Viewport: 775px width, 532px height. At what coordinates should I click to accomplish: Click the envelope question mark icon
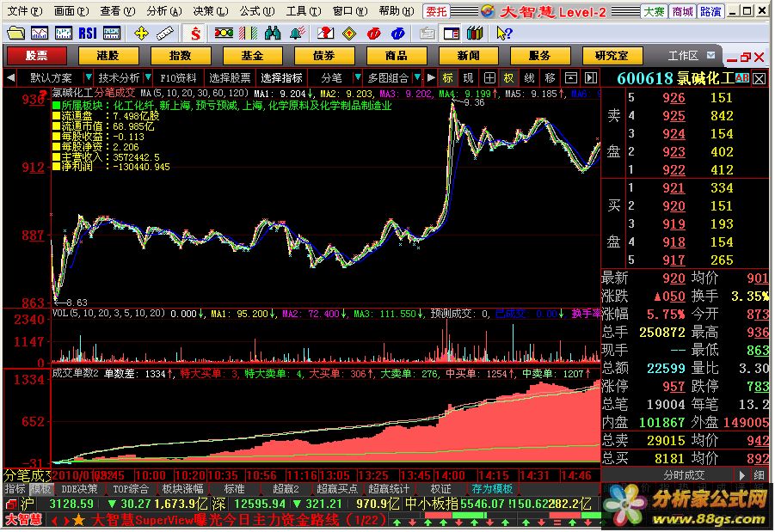(325, 34)
